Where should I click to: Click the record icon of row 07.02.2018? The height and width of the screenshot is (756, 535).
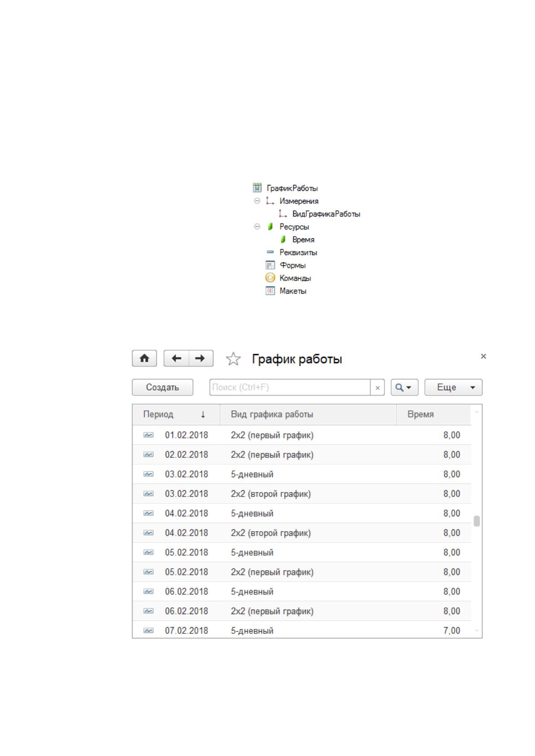[148, 630]
